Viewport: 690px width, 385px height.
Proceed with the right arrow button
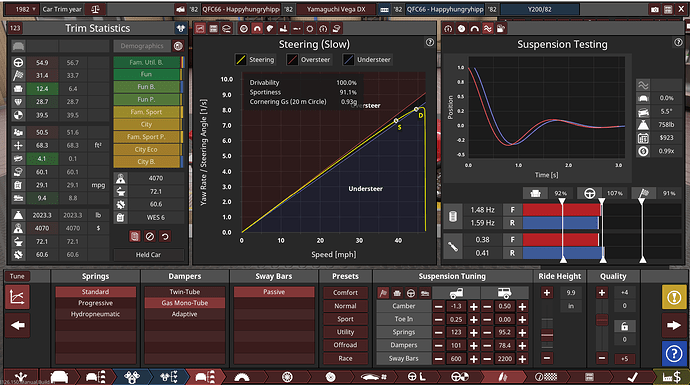coord(674,325)
